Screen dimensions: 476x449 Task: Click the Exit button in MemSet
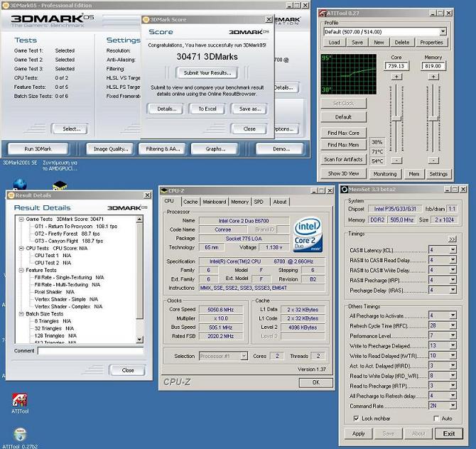[449, 433]
